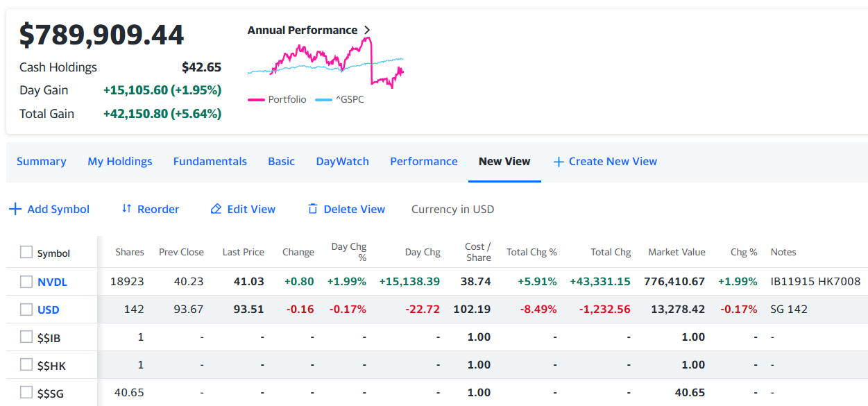Click the Edit View pencil icon
868x406 pixels.
(216, 209)
